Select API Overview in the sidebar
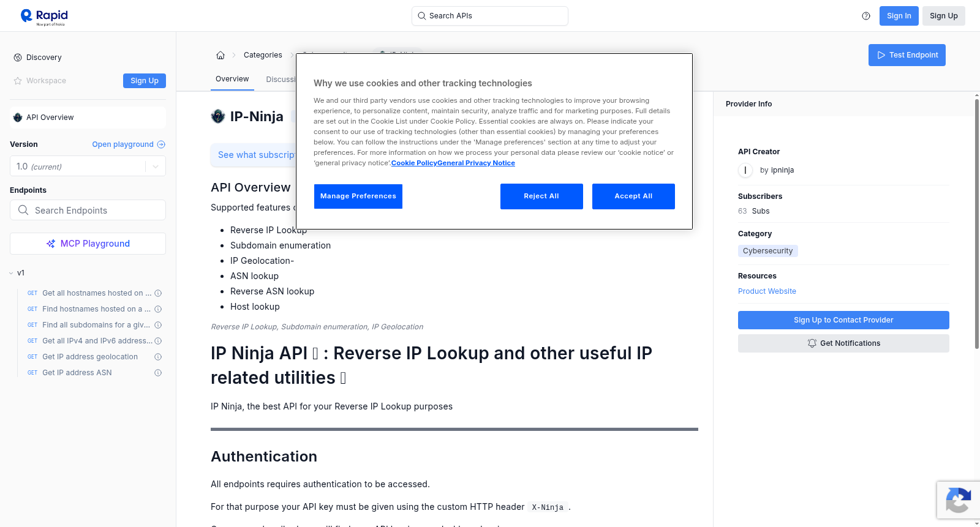Viewport: 980px width, 527px height. [x=88, y=118]
